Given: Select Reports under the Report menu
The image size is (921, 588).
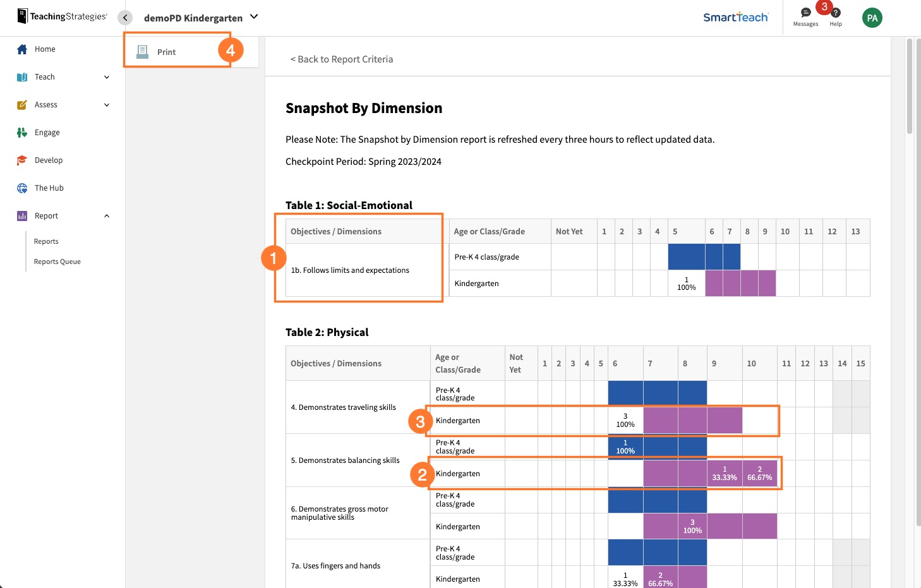Looking at the screenshot, I should (x=45, y=241).
